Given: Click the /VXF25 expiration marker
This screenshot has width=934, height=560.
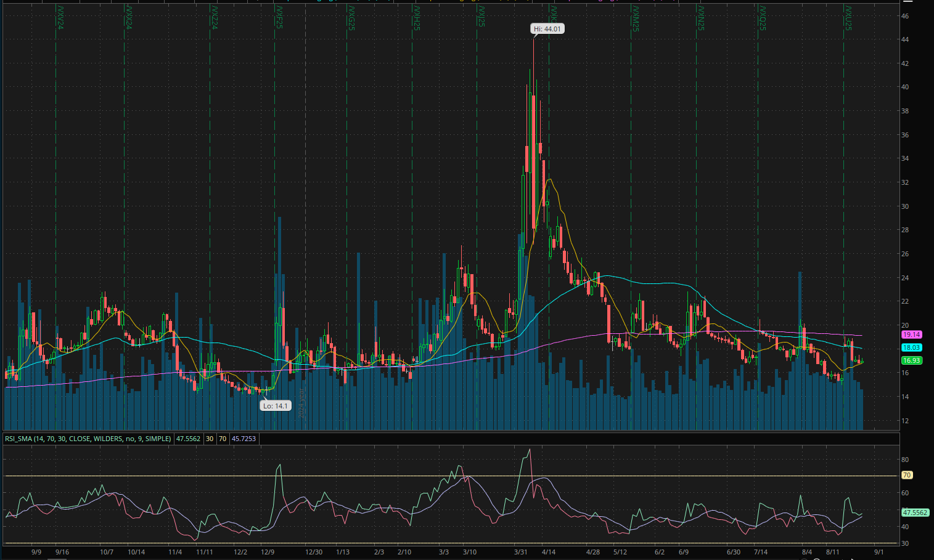Looking at the screenshot, I should [279, 17].
